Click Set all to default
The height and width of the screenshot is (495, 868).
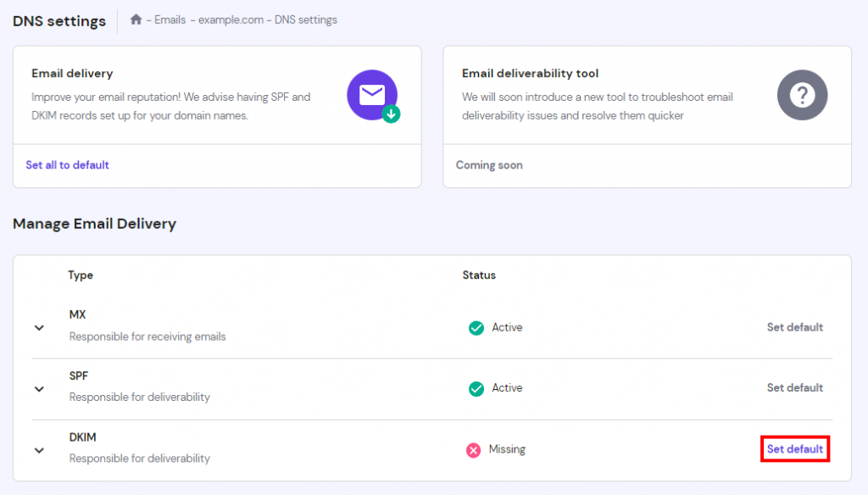[x=67, y=164]
